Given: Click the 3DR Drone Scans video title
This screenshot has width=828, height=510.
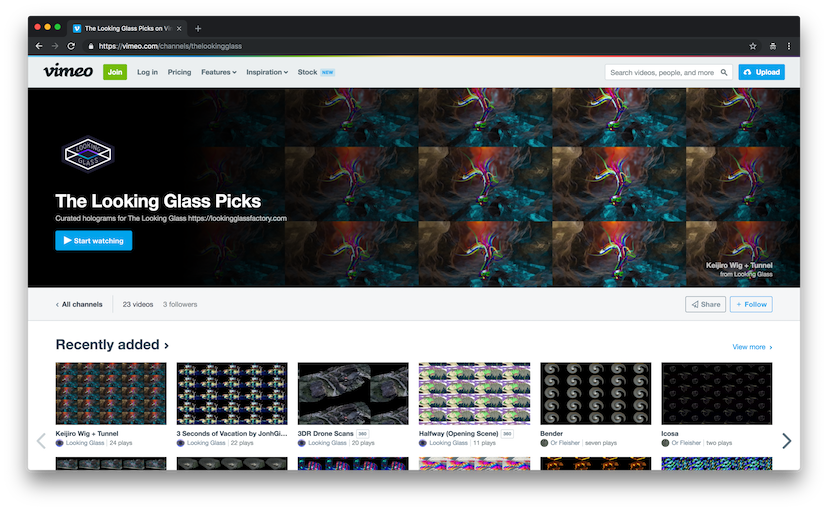Looking at the screenshot, I should (x=326, y=433).
